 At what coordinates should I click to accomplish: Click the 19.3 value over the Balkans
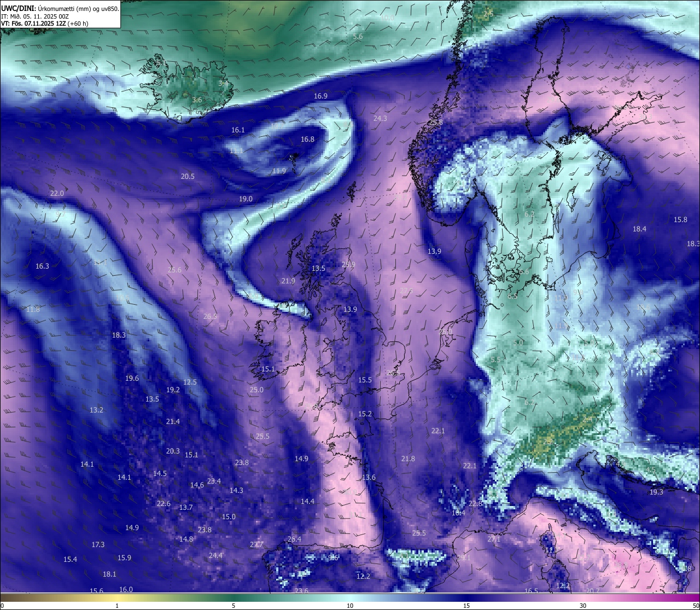(x=656, y=492)
